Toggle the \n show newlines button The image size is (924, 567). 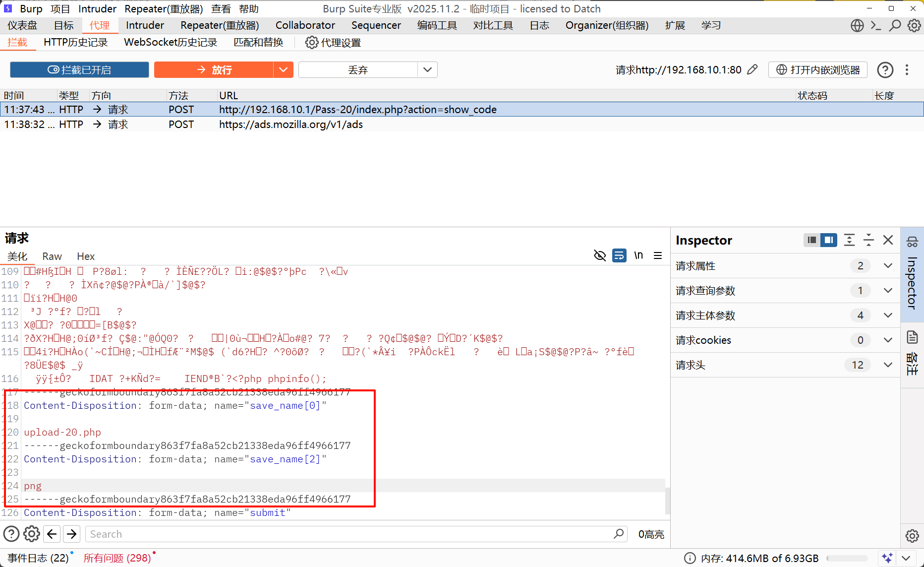(638, 255)
